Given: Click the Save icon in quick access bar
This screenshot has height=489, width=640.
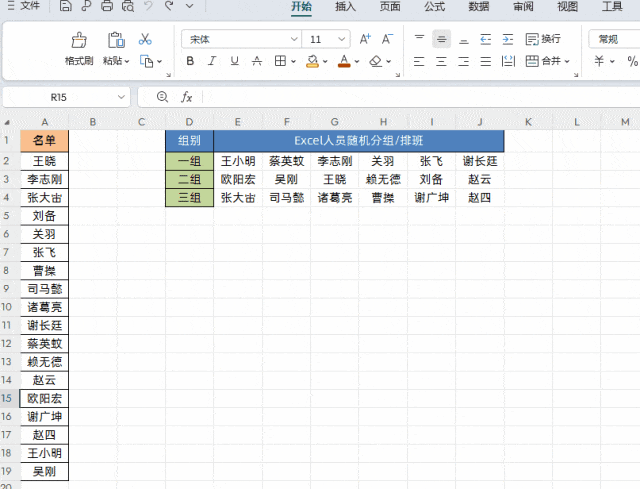Looking at the screenshot, I should [x=65, y=6].
